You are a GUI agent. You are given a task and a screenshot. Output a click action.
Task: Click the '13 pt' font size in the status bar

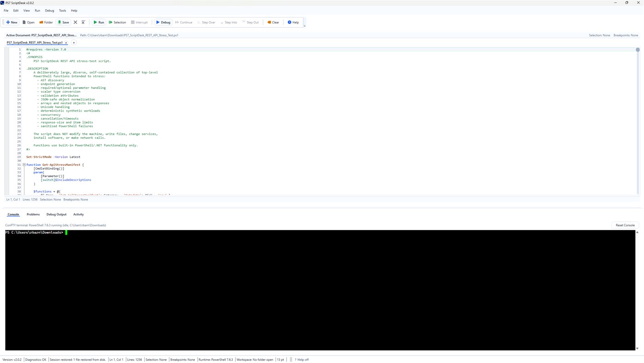pos(281,360)
